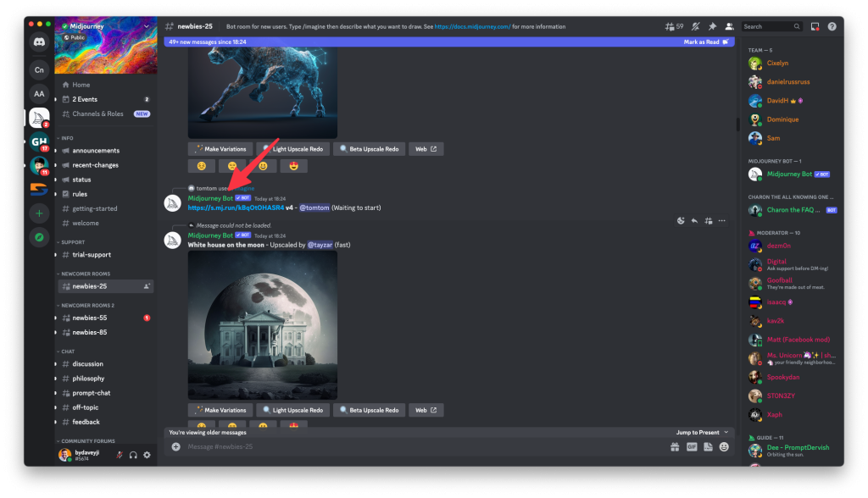Collapse the NEWCOMER ROOMS category
This screenshot has height=498, width=868.
(x=84, y=274)
